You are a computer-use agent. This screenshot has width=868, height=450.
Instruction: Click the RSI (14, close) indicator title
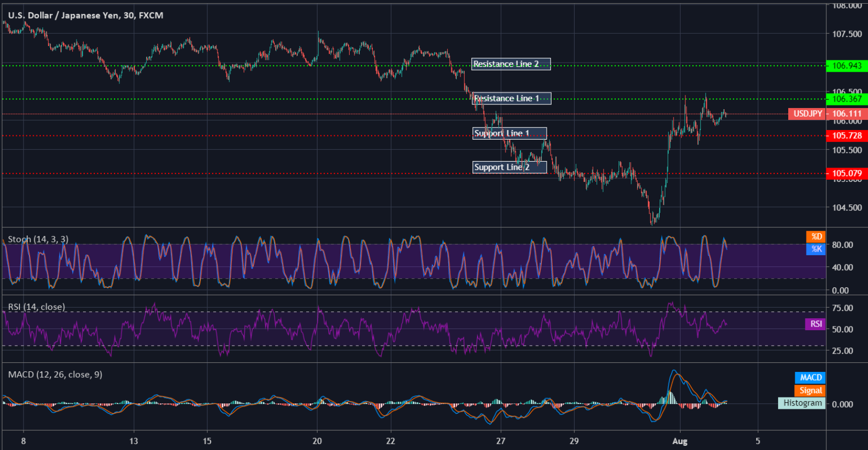36,307
